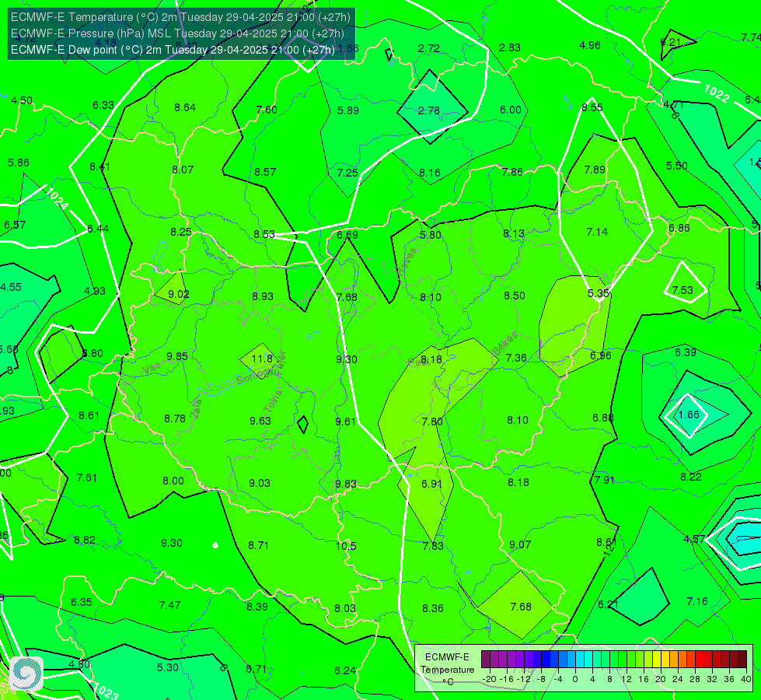Click the ECMWF-E Temperature °C legend title
The image size is (761, 700).
(x=447, y=670)
